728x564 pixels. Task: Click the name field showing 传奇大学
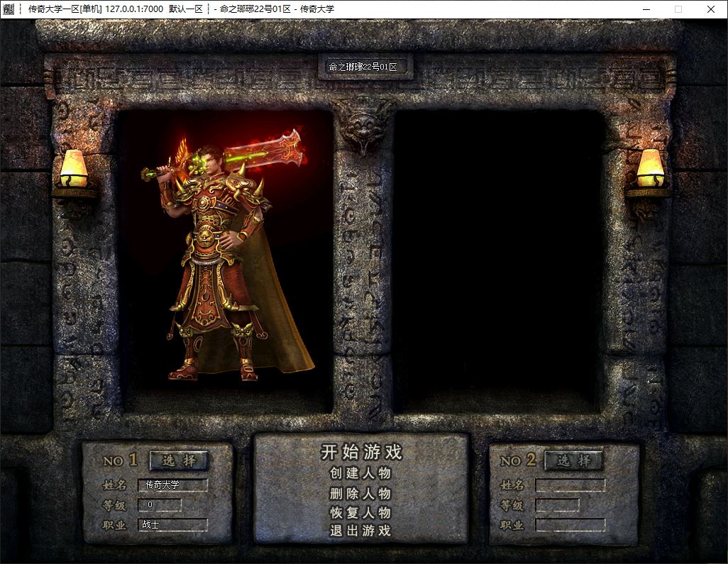click(x=172, y=485)
